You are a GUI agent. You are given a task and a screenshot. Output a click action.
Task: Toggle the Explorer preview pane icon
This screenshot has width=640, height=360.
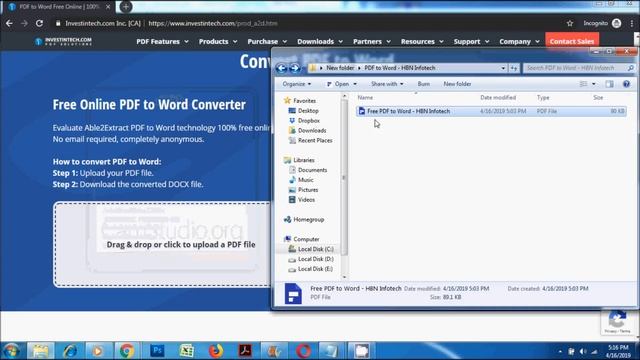click(x=609, y=84)
